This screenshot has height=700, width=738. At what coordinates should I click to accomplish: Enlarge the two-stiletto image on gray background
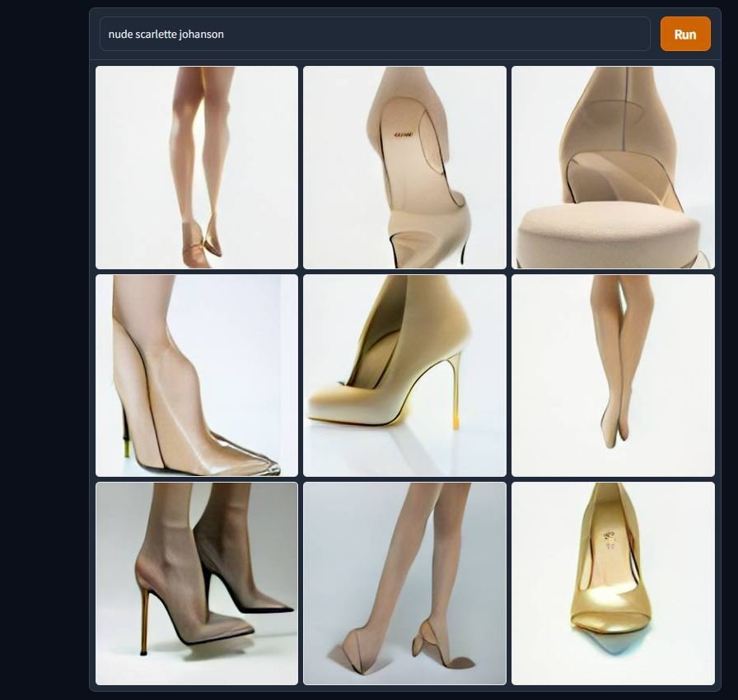[197, 583]
